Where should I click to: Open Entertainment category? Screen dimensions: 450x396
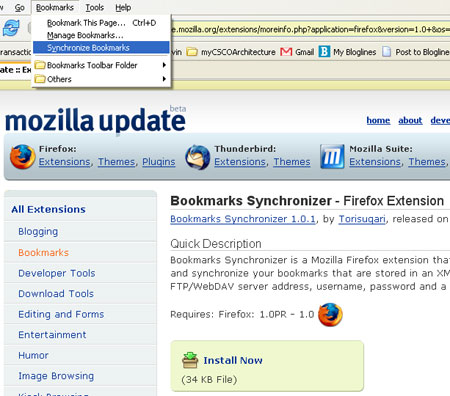[52, 335]
